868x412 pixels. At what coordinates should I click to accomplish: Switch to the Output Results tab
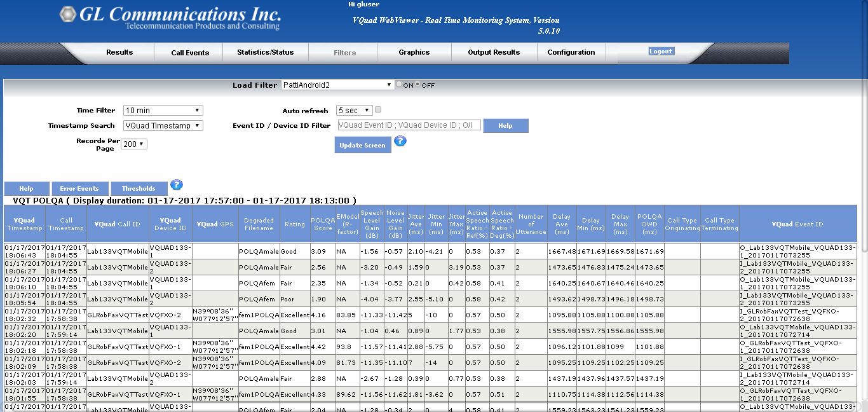tap(494, 52)
